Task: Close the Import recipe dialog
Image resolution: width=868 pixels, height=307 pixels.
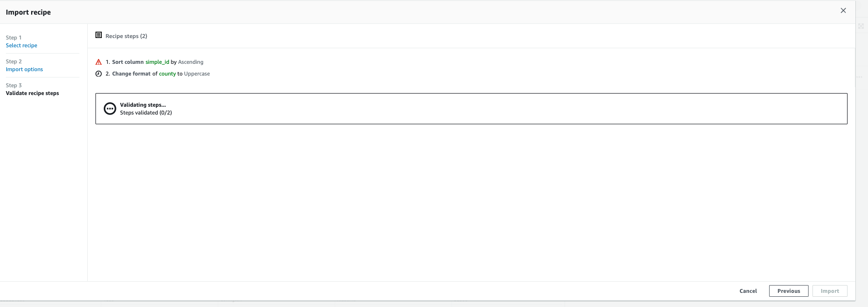Action: [x=843, y=10]
